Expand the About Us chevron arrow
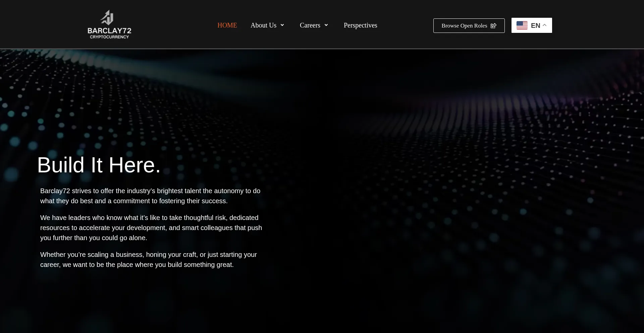This screenshot has height=333, width=644. (x=282, y=25)
